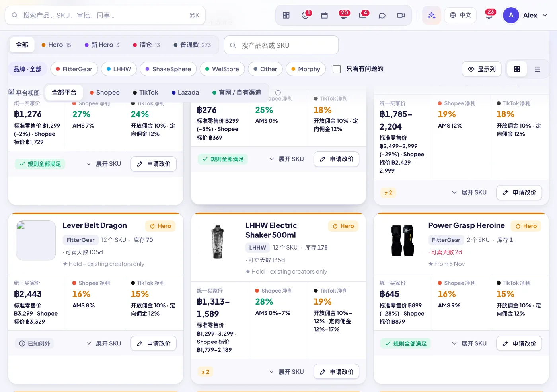
Task: Click the 搜产品名或 SKU search field
Action: (281, 45)
